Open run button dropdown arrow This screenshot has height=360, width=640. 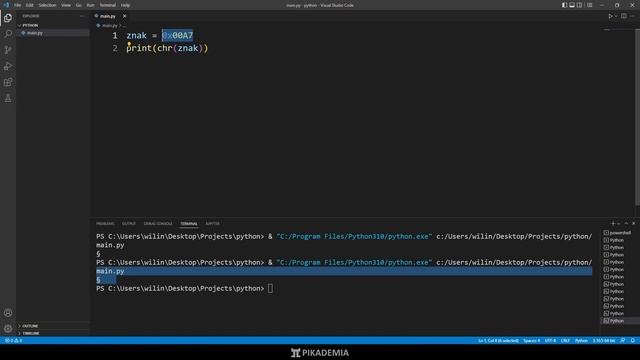[x=616, y=16]
